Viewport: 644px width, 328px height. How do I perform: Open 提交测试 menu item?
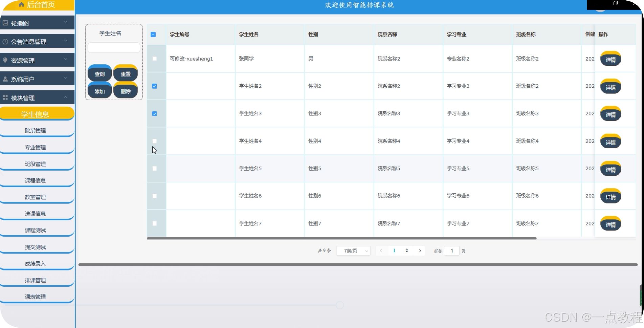tap(37, 247)
